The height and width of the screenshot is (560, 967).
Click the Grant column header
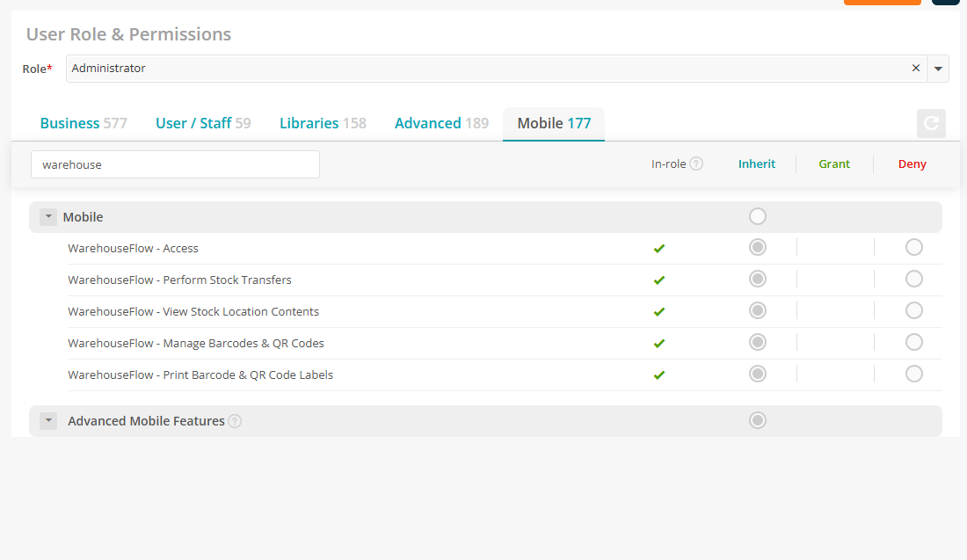[x=834, y=164]
